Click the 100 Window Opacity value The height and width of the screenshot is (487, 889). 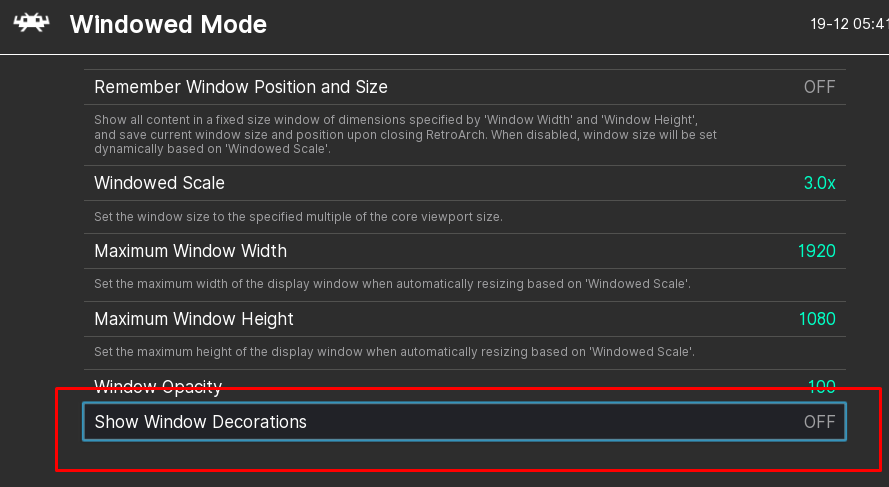[x=822, y=387]
